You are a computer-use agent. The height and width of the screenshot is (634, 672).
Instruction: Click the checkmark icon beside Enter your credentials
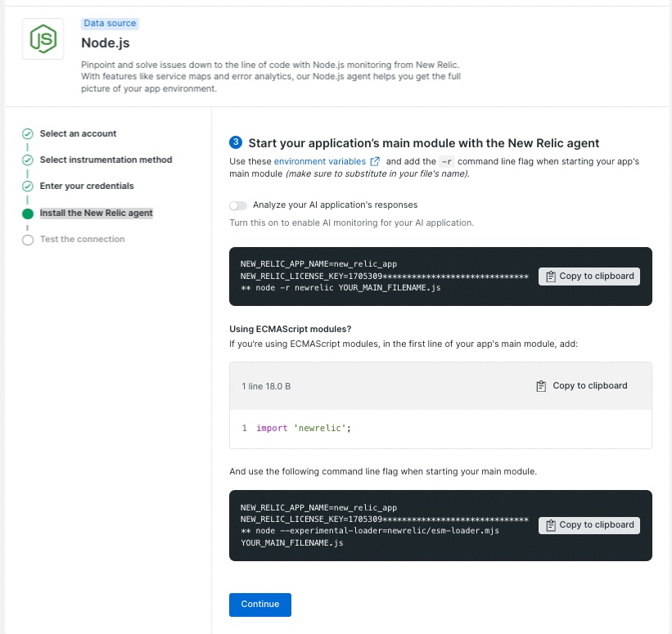click(x=28, y=187)
